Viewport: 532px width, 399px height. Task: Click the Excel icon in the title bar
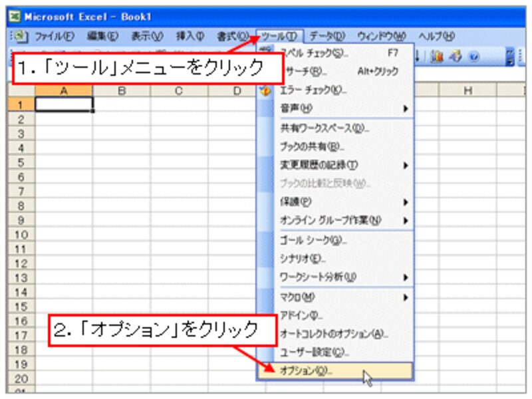14,16
